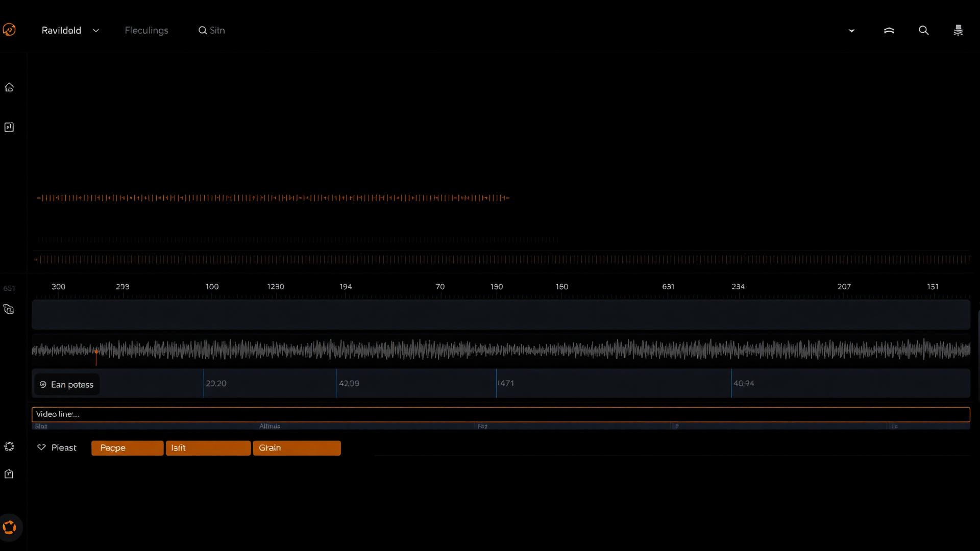
Task: Select the 20.20 timeline marker
Action: (x=216, y=383)
